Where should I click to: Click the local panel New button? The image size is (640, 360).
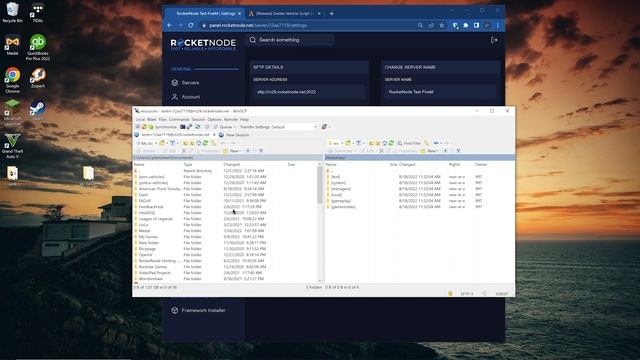tap(232, 151)
